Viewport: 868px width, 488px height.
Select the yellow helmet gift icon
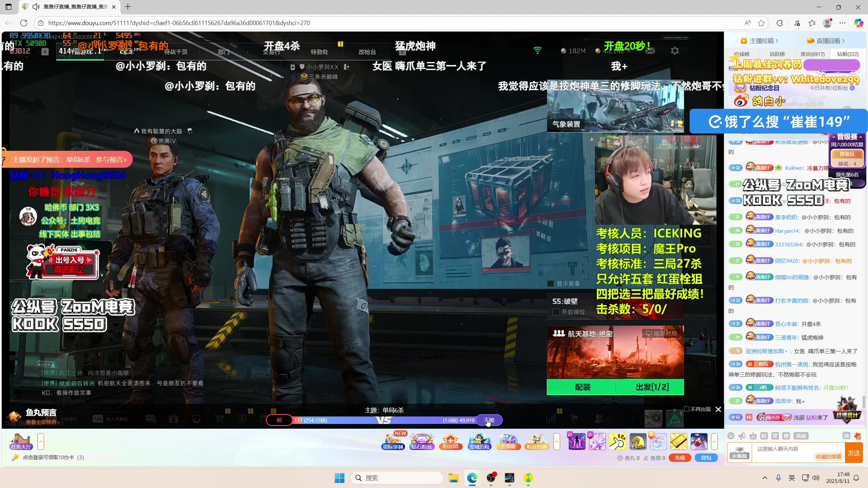tap(638, 441)
